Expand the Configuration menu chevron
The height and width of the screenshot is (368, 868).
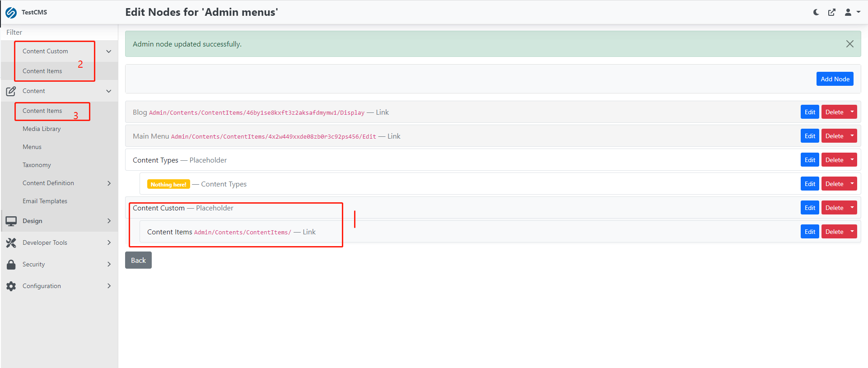pyautogui.click(x=109, y=286)
